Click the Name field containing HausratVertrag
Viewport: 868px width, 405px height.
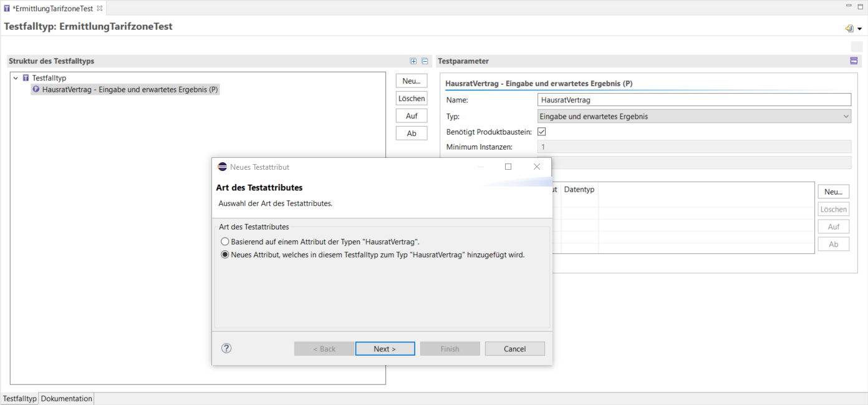(x=693, y=100)
